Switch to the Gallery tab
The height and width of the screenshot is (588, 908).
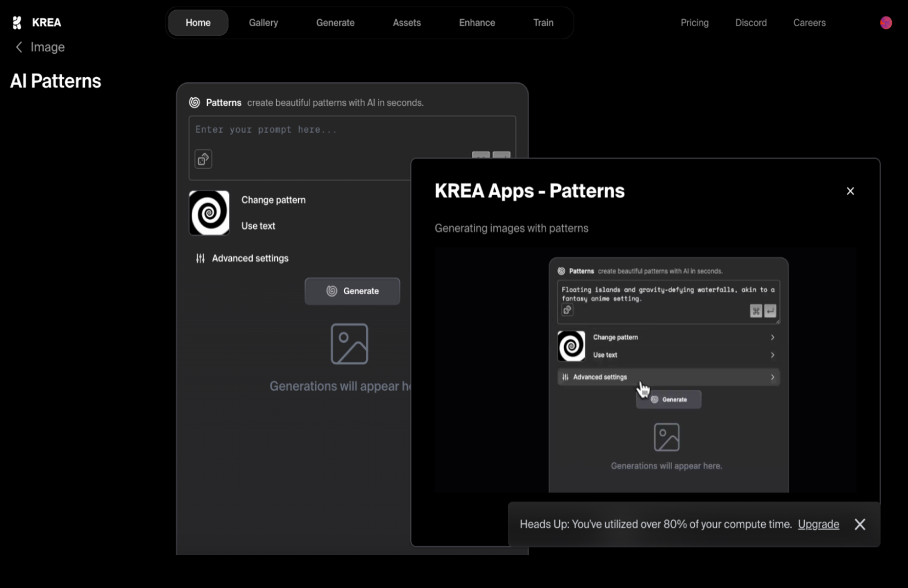pos(263,23)
